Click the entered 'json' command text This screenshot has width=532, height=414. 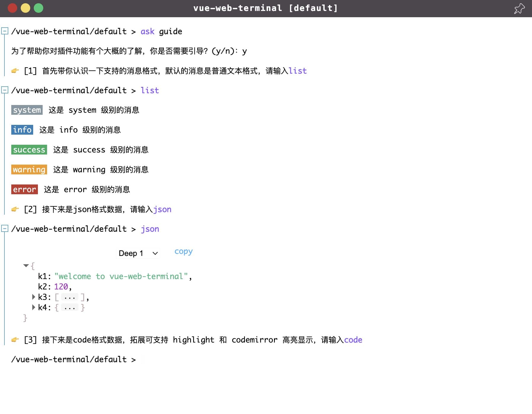pyautogui.click(x=150, y=229)
